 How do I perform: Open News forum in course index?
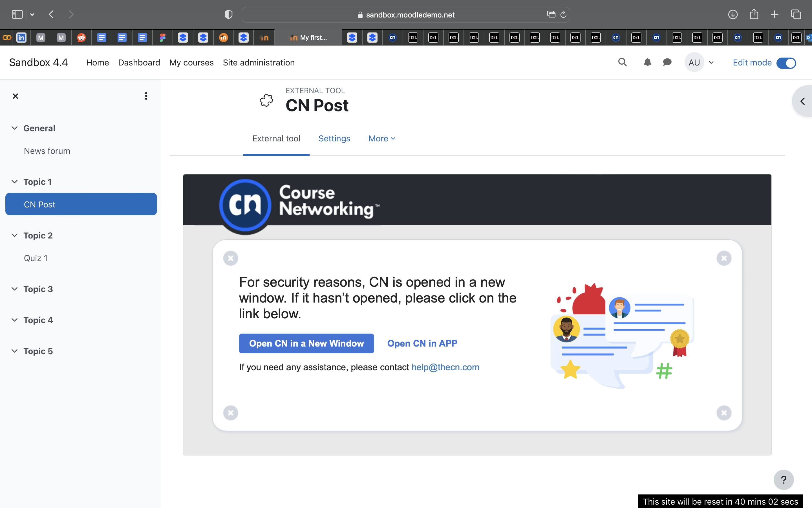click(x=47, y=151)
